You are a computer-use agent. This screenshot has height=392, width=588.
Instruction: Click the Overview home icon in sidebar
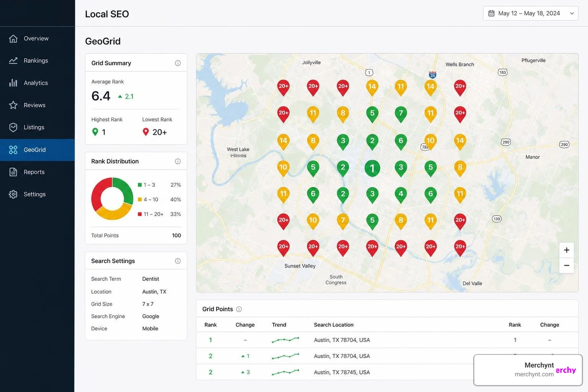[13, 39]
